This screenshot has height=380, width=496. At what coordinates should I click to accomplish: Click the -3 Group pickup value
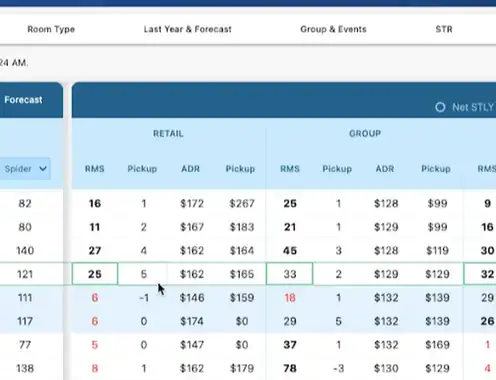coord(338,368)
